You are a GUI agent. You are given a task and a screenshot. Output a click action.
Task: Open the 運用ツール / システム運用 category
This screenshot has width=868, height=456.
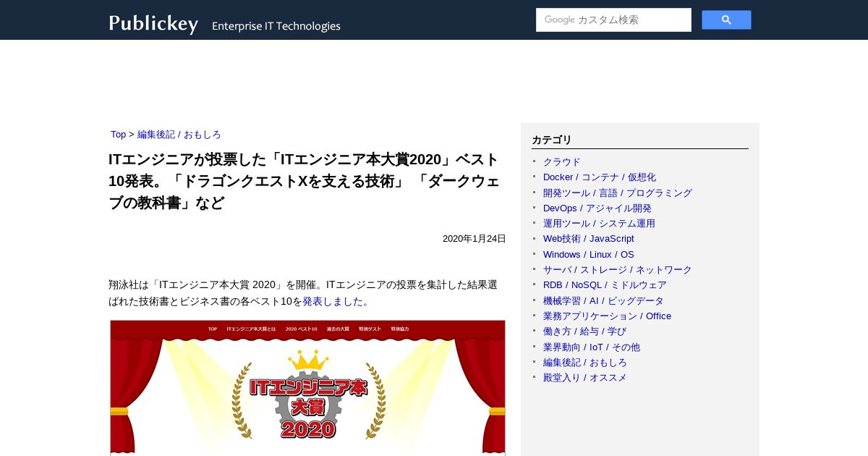599,224
